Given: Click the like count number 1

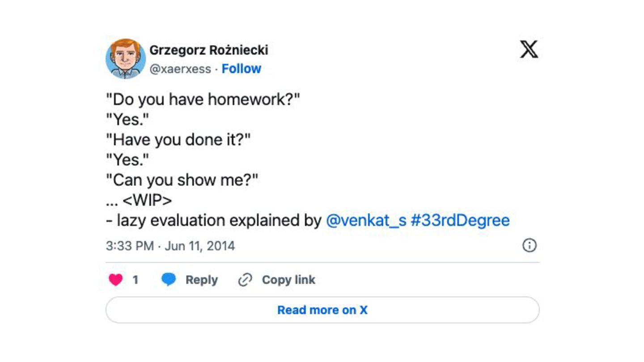Looking at the screenshot, I should [x=136, y=280].
